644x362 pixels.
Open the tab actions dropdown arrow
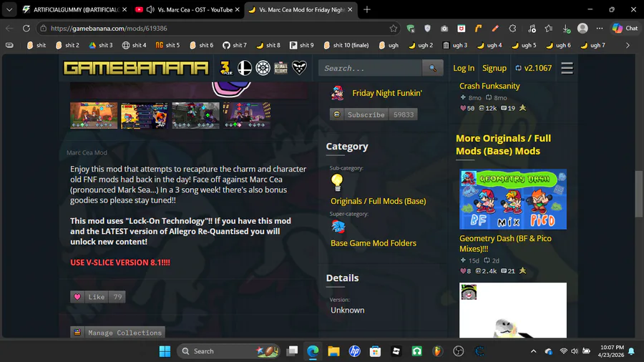pos(9,9)
